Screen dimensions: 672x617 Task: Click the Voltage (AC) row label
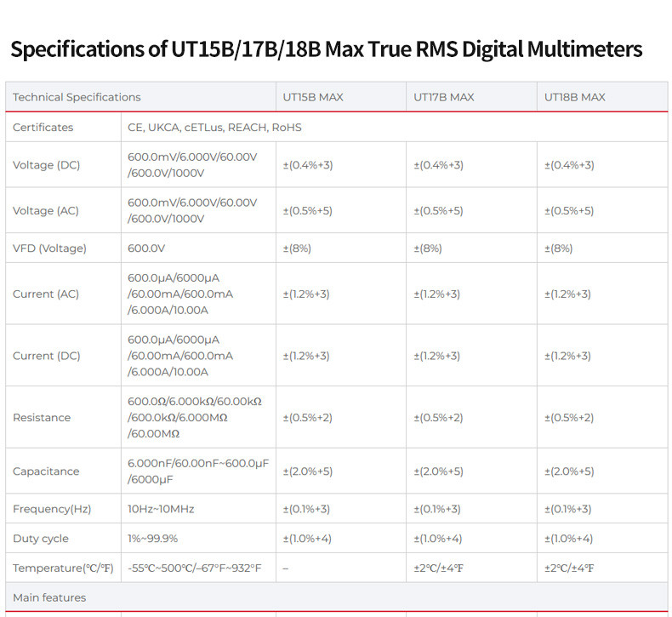click(46, 210)
